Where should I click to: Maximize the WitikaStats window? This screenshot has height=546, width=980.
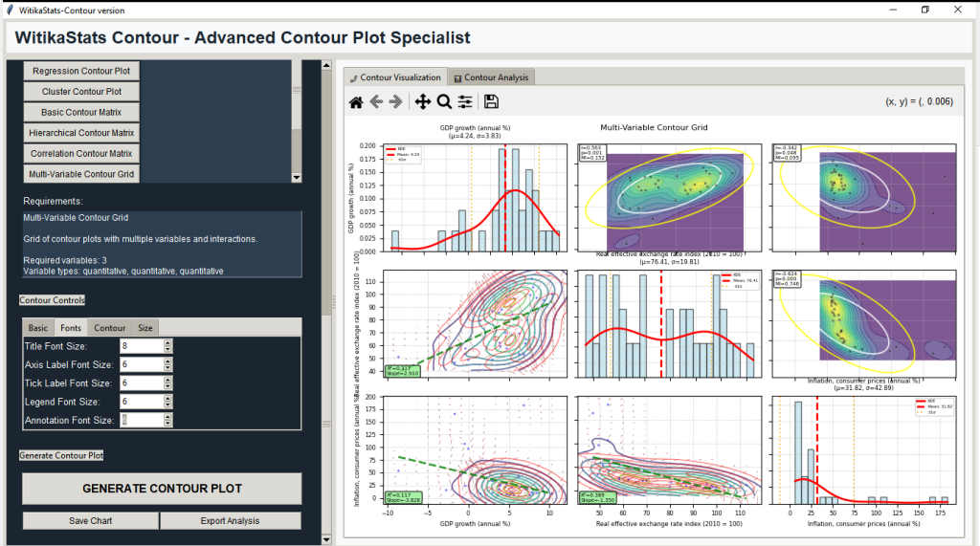[x=925, y=10]
